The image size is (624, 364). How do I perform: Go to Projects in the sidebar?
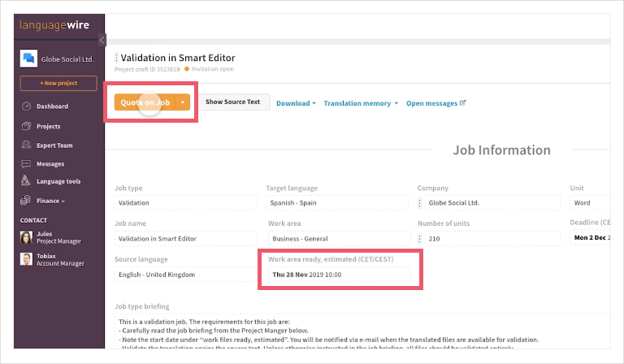[48, 127]
